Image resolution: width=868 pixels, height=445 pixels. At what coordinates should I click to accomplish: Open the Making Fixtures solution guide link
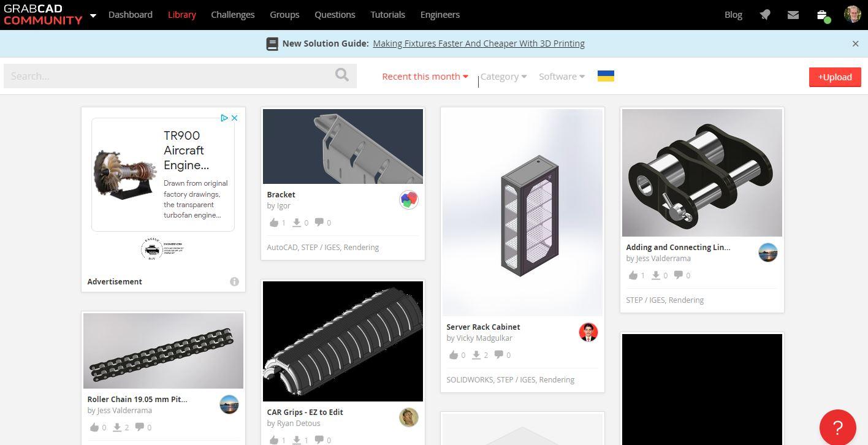478,44
